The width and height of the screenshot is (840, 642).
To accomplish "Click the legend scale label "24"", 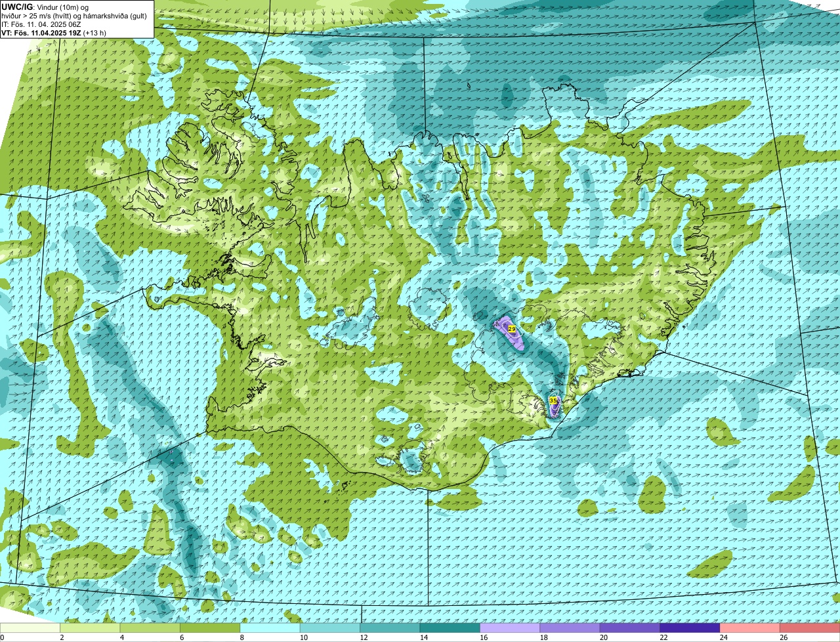I will tap(723, 637).
